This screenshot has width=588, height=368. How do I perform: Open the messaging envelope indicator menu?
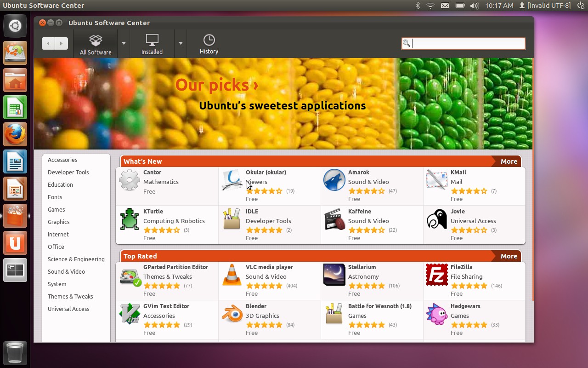point(445,6)
